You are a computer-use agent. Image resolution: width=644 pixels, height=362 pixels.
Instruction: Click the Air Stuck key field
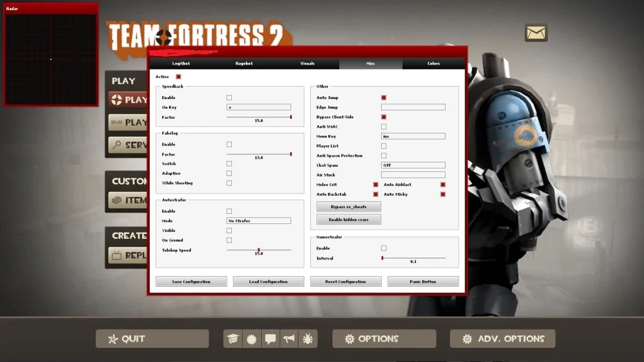coord(413,175)
